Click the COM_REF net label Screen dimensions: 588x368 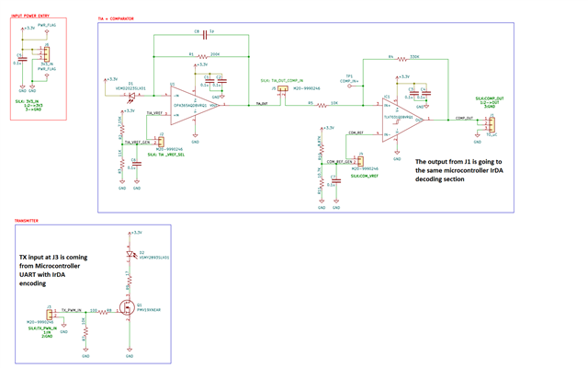coord(356,132)
